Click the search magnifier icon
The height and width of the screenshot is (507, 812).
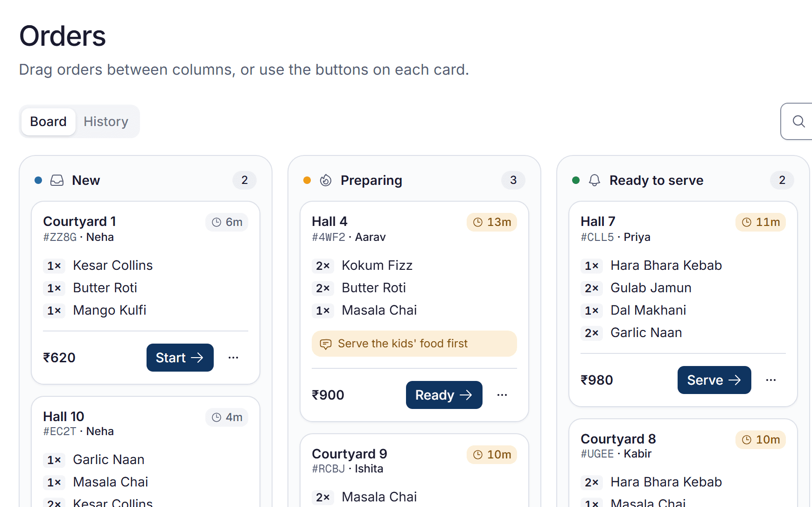coord(798,121)
